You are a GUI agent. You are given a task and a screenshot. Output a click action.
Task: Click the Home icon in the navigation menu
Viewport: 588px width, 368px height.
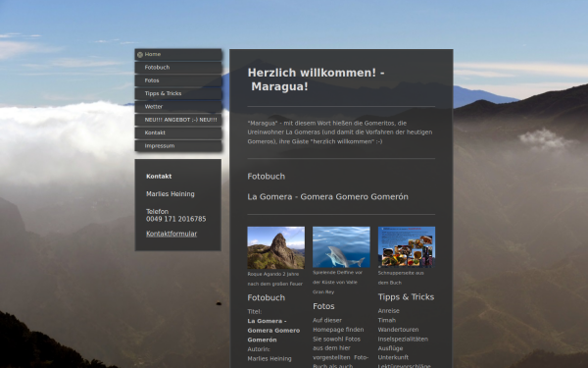click(x=140, y=55)
